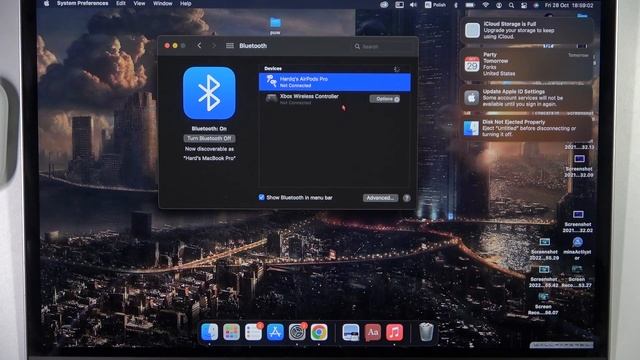
Task: Launch Launchpad from the Dock
Action: [x=231, y=332]
